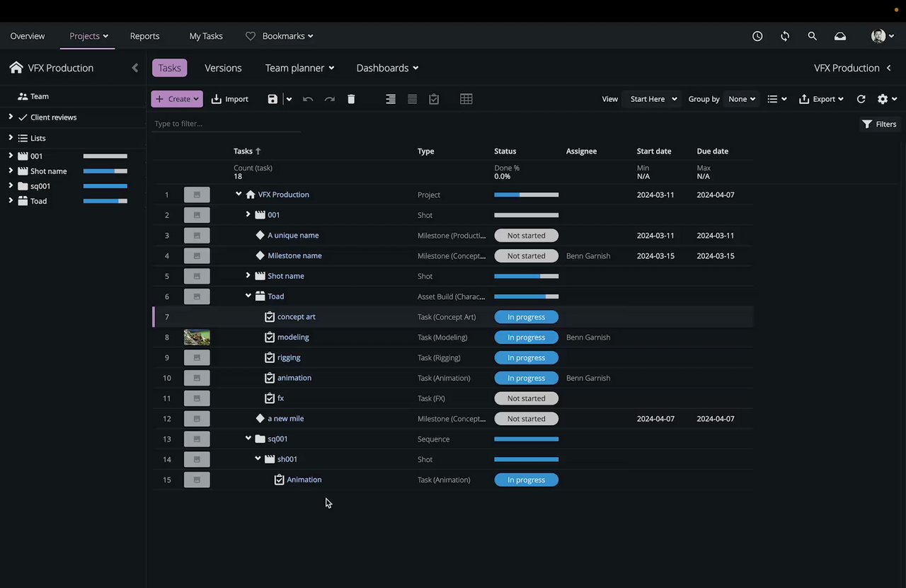Collapse the sidebar with the left chevron
906x588 pixels.
135,68
